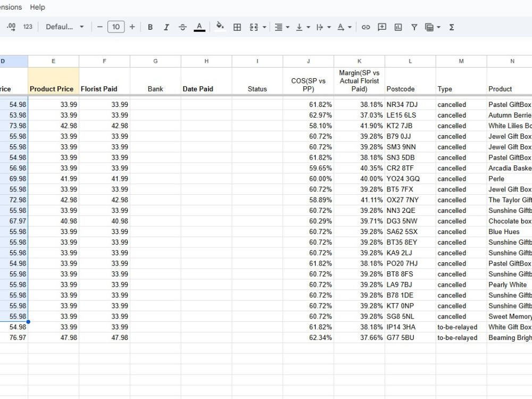This screenshot has width=532, height=399.
Task: Select column I header
Action: 257,61
